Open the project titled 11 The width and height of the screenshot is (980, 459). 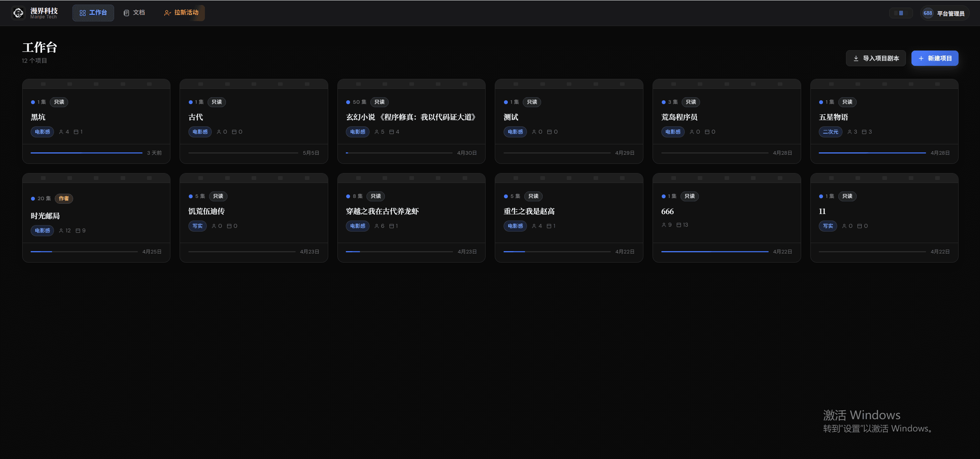[x=822, y=212]
